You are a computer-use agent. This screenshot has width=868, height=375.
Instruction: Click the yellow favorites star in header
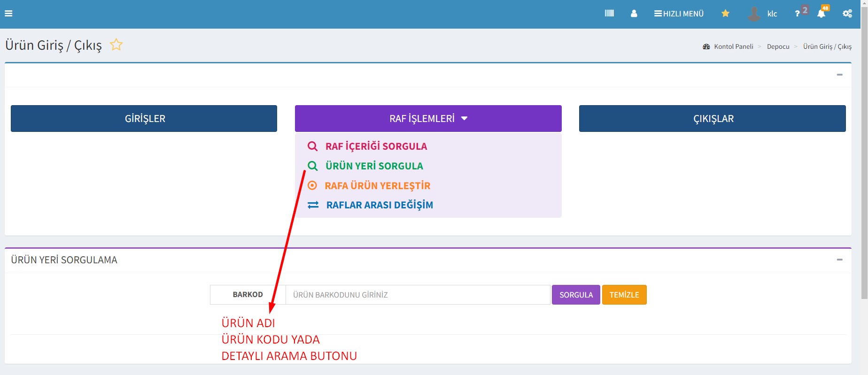click(x=725, y=14)
